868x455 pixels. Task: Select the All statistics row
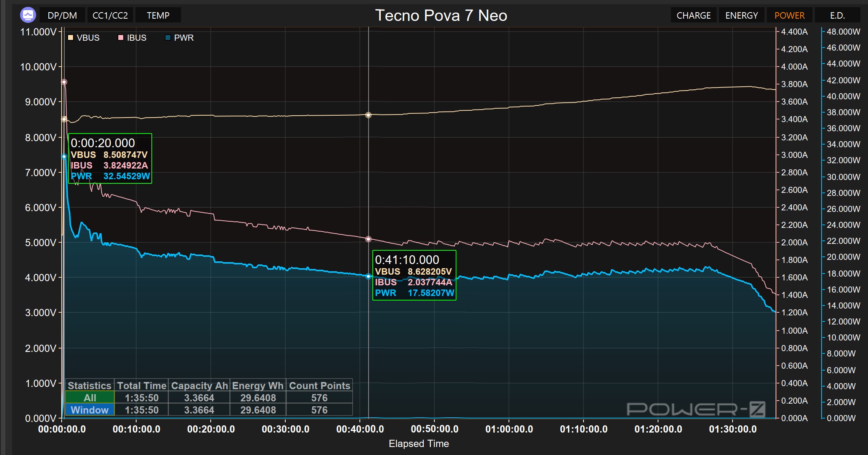[90, 398]
